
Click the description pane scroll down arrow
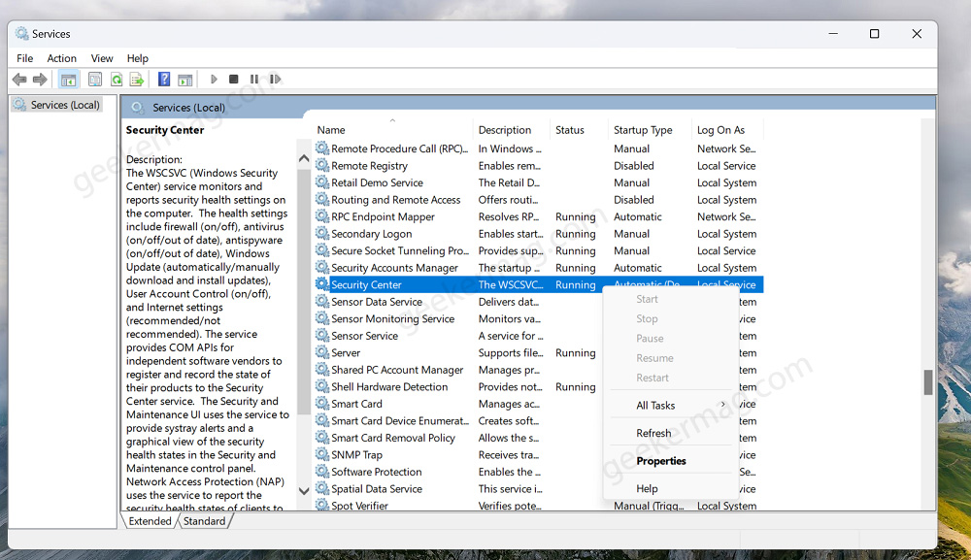pyautogui.click(x=303, y=491)
